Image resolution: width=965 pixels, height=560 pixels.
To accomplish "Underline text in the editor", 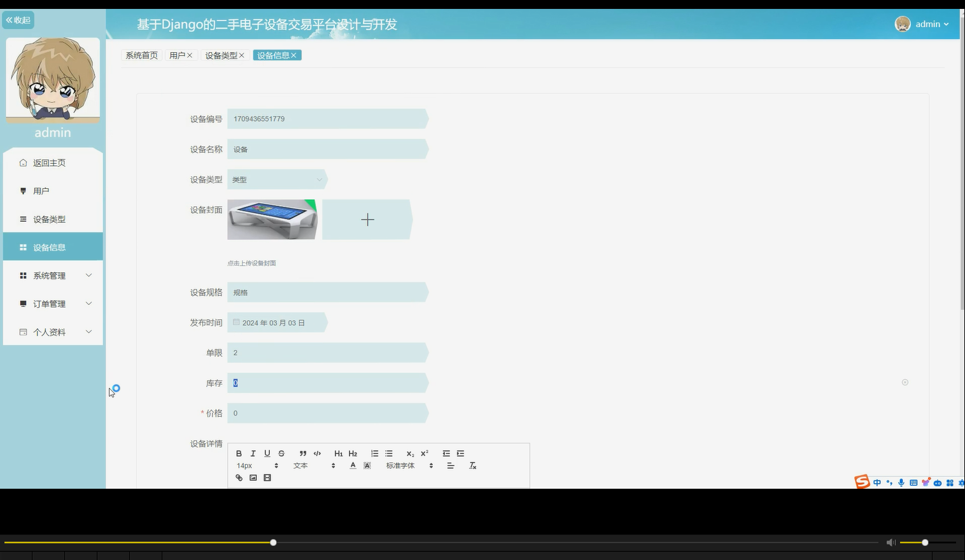I will pos(267,454).
